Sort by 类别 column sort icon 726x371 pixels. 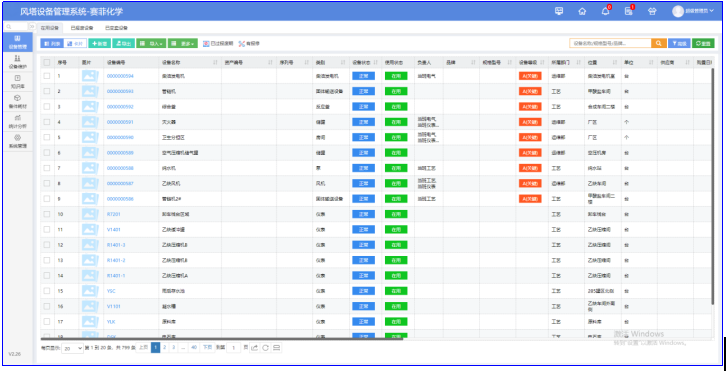point(343,62)
